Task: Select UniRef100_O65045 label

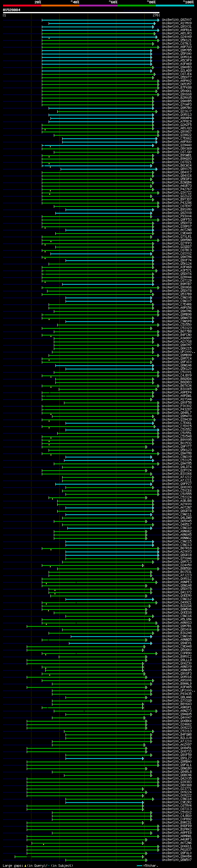Action: (177, 521)
